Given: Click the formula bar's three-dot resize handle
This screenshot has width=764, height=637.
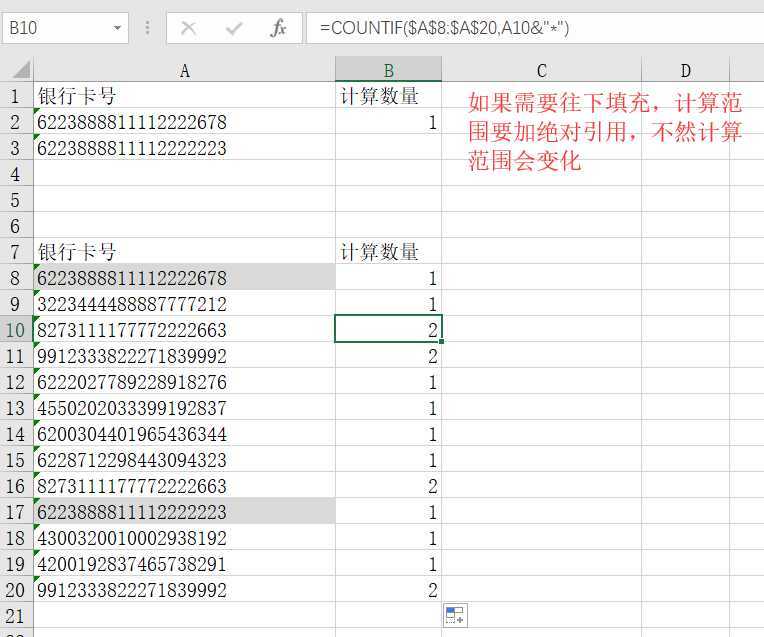Looking at the screenshot, I should pos(148,28).
